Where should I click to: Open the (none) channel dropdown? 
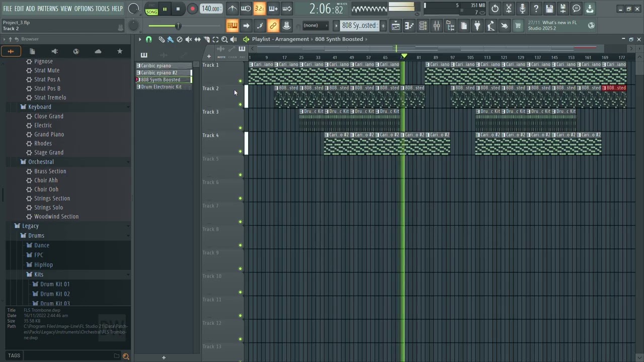[315, 26]
